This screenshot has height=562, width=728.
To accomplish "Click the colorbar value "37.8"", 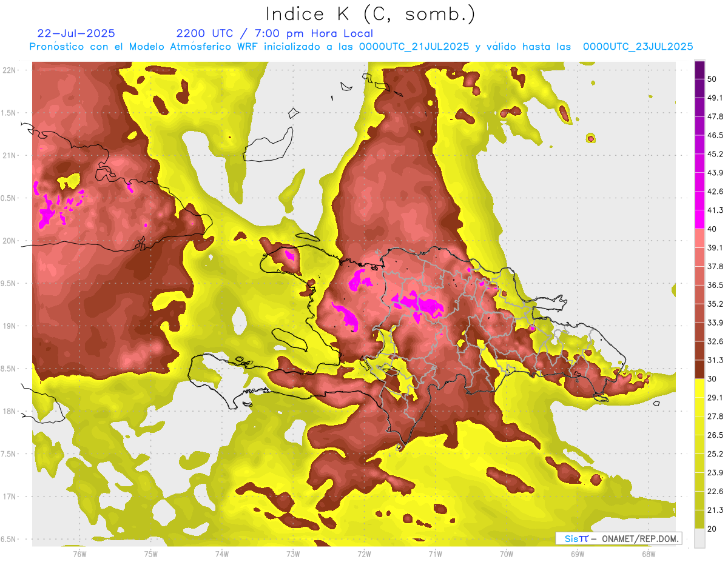I will (715, 267).
